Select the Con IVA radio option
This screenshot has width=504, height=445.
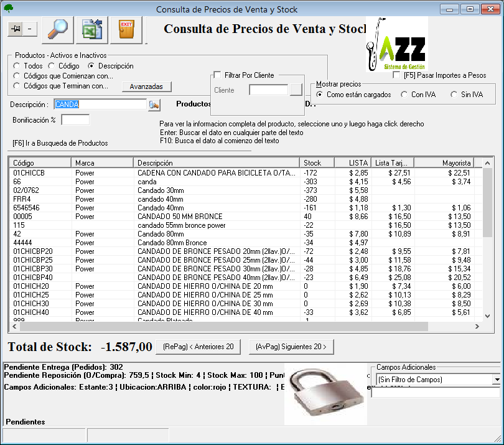click(x=404, y=95)
